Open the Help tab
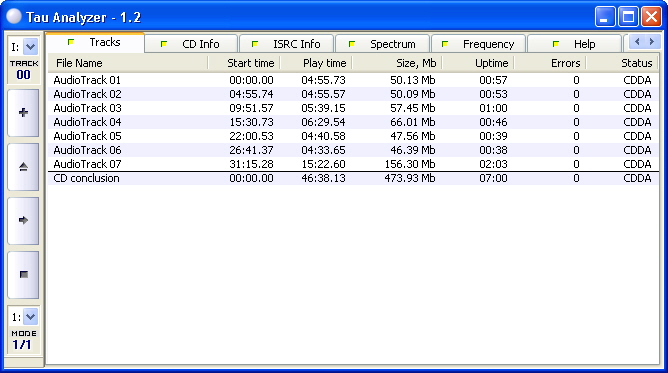The image size is (668, 373). tap(574, 44)
